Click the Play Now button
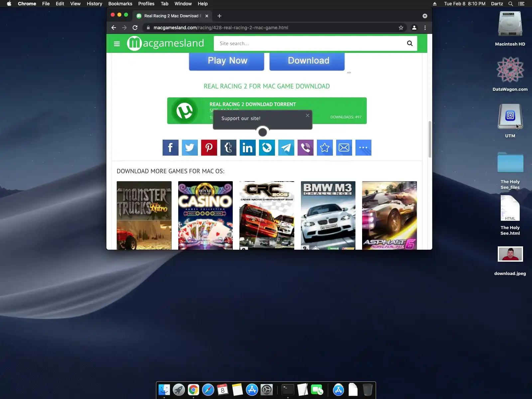 point(226,61)
